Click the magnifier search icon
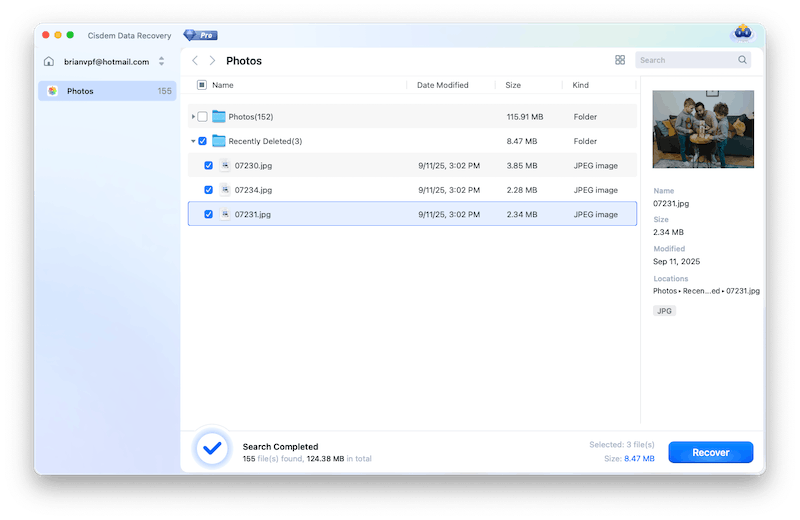The width and height of the screenshot is (800, 520). (742, 60)
